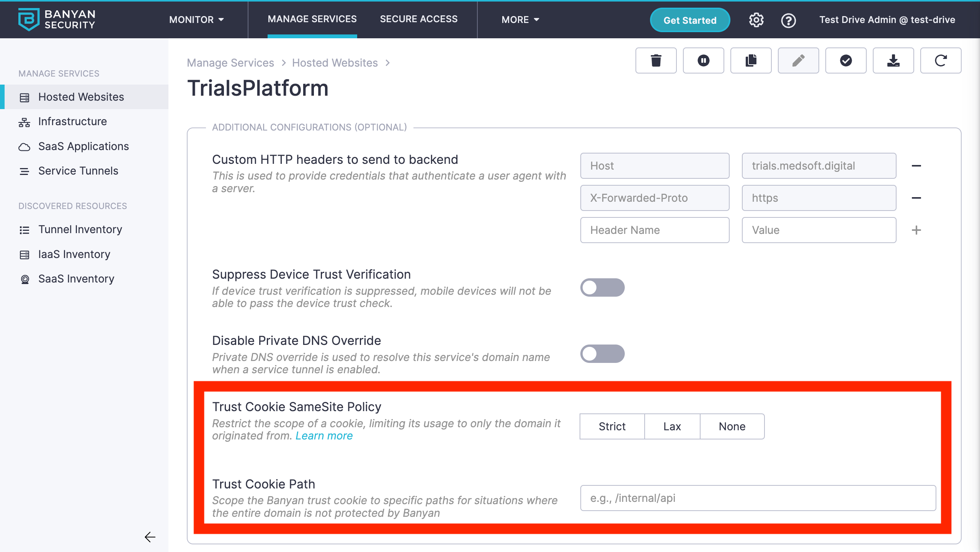Click the pause service icon

pos(703,60)
